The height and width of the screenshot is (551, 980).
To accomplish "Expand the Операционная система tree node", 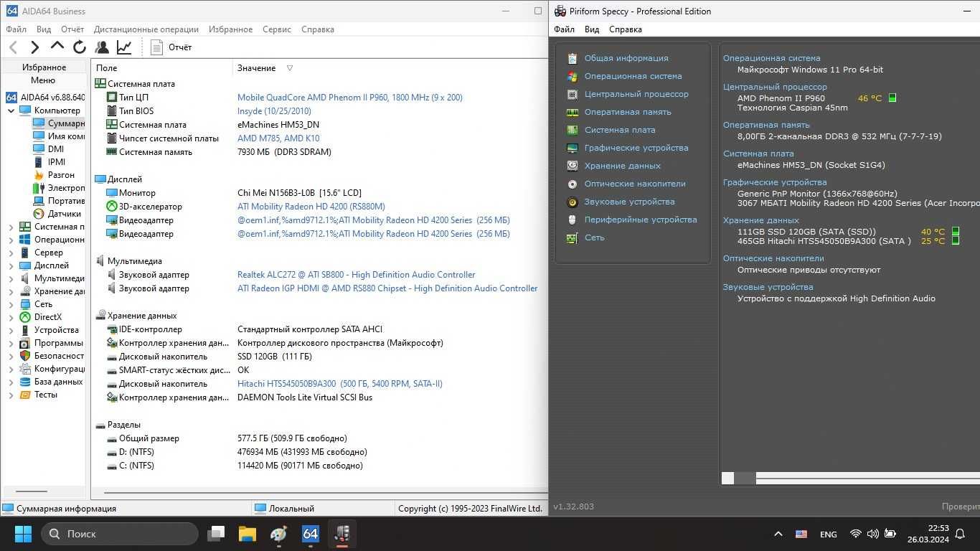I will (x=11, y=240).
